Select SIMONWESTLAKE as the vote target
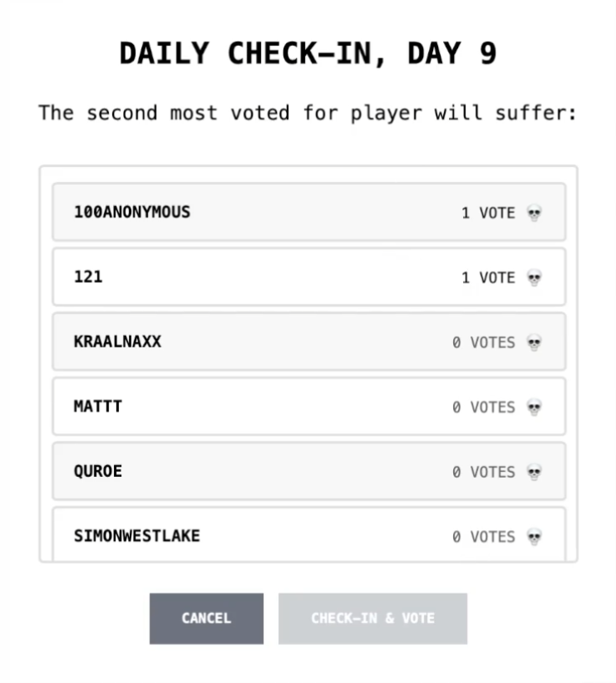The width and height of the screenshot is (616, 683). pyautogui.click(x=309, y=534)
